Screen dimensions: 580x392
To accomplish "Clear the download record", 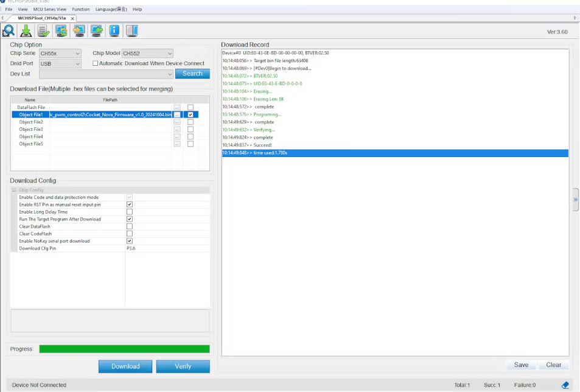I will (554, 365).
